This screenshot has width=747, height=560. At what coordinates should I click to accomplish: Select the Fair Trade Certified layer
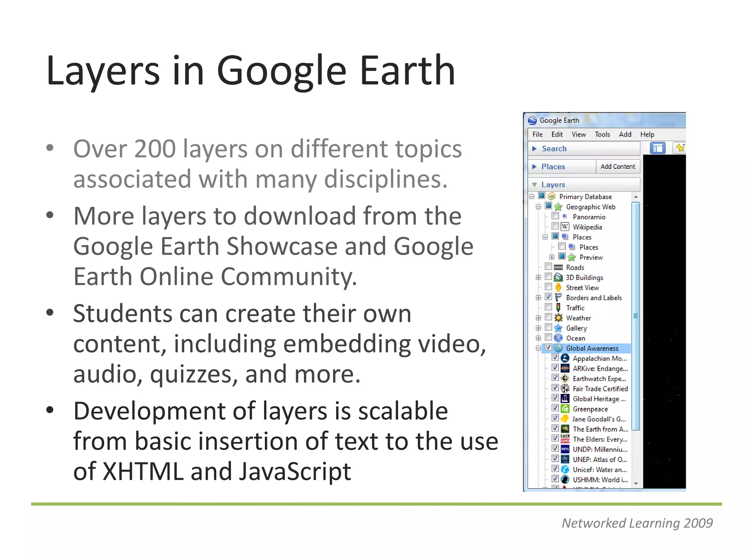[600, 389]
